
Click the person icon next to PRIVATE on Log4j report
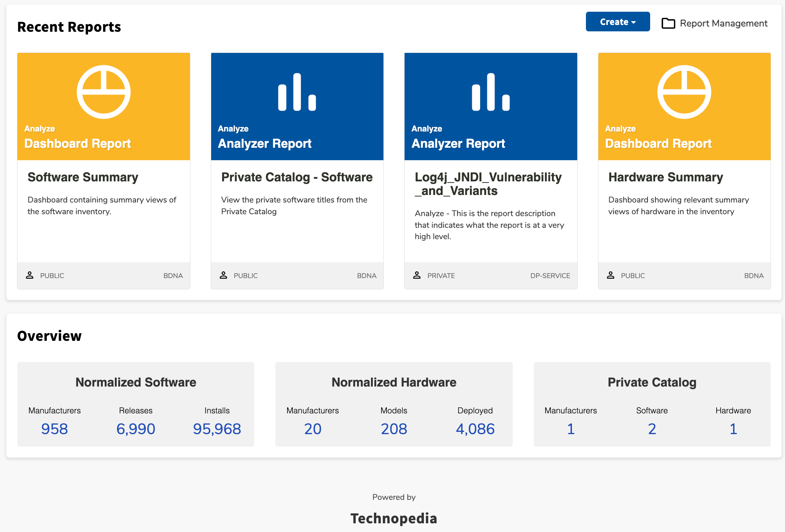pos(417,275)
